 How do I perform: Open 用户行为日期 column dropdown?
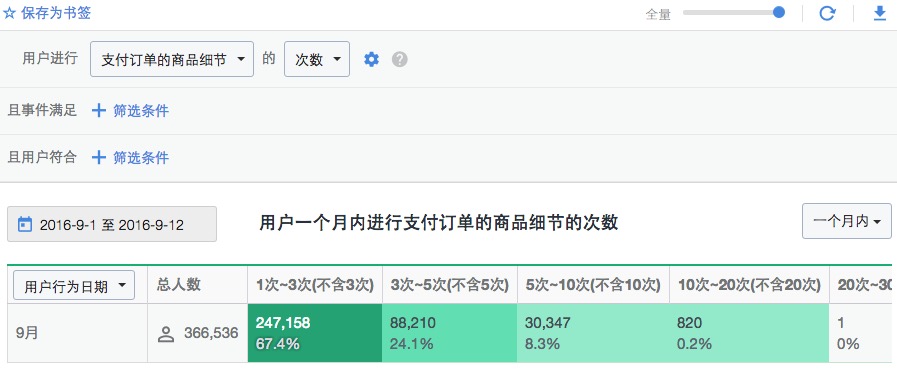click(x=74, y=285)
